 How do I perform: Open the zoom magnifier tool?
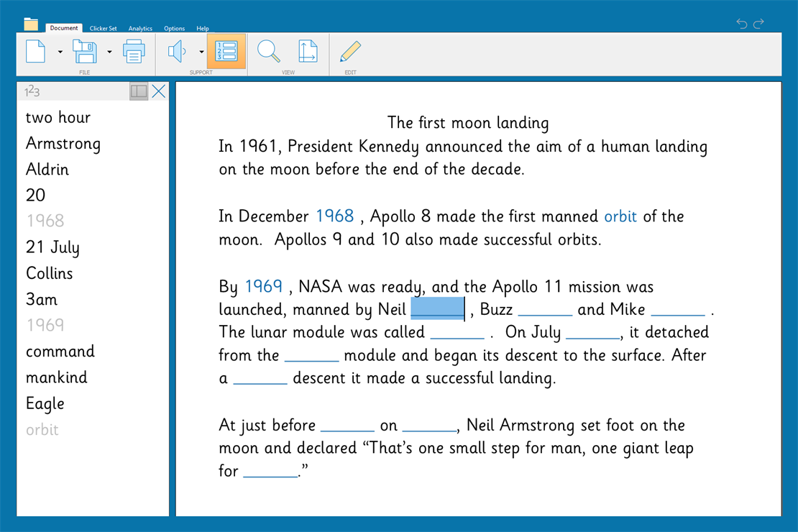(x=268, y=51)
